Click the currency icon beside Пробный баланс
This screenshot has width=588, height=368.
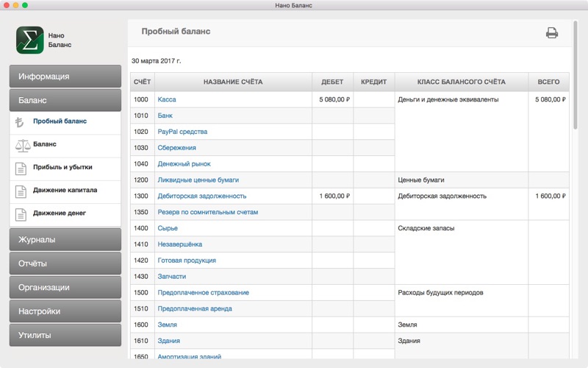20,122
